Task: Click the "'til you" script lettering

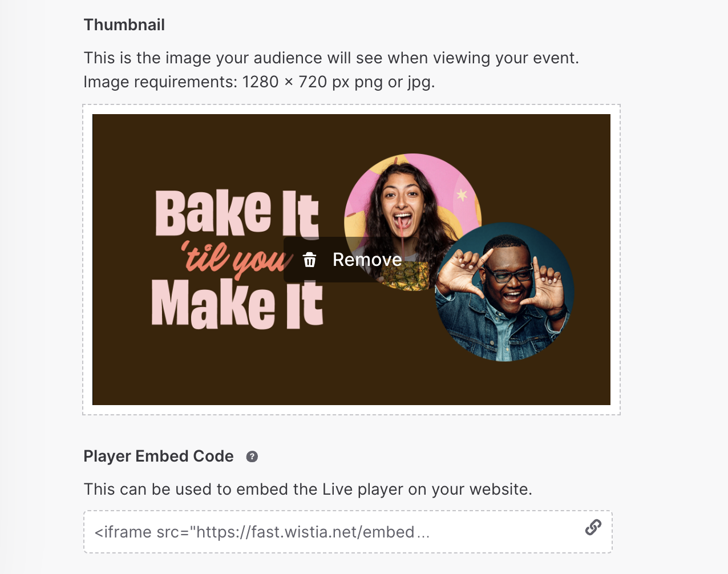Action: [x=235, y=259]
